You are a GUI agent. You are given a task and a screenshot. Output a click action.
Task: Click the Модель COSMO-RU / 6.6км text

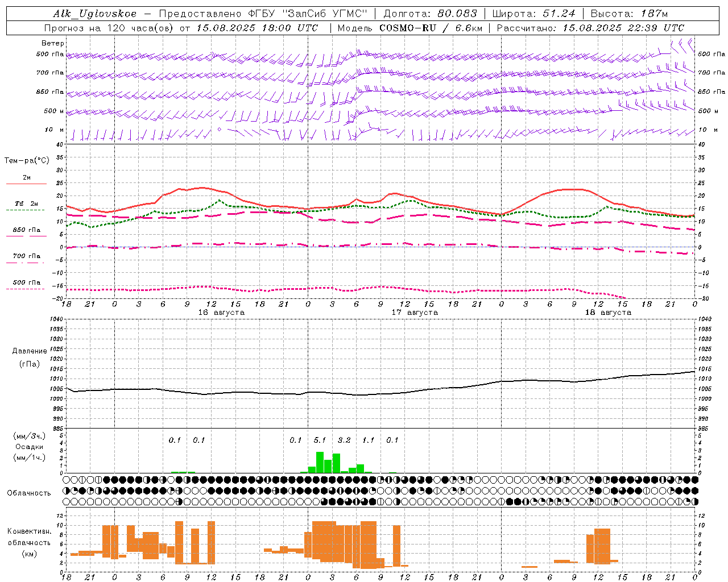pos(410,28)
